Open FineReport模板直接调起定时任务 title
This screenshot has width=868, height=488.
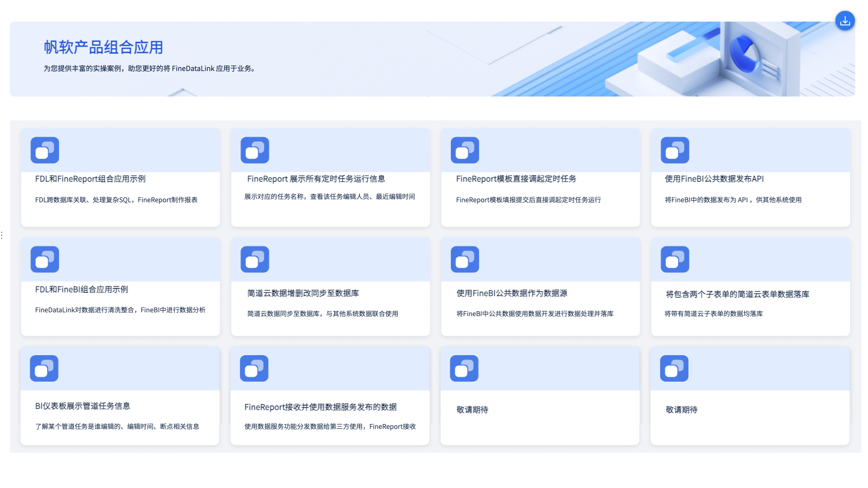click(x=516, y=179)
